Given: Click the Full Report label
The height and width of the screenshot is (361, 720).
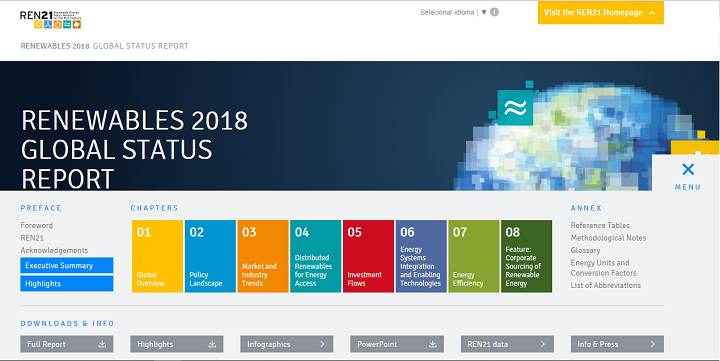Looking at the screenshot, I should coord(46,344).
